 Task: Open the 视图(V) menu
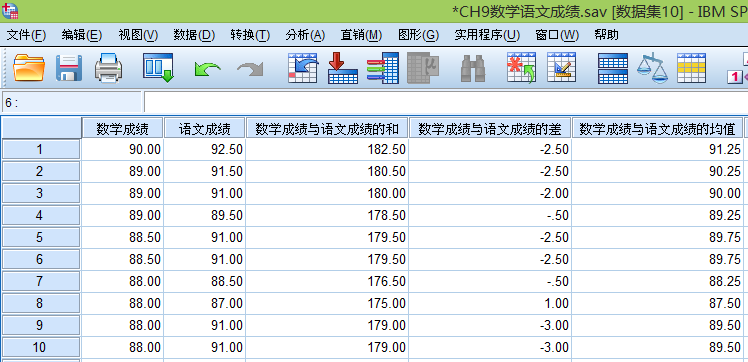tap(138, 35)
